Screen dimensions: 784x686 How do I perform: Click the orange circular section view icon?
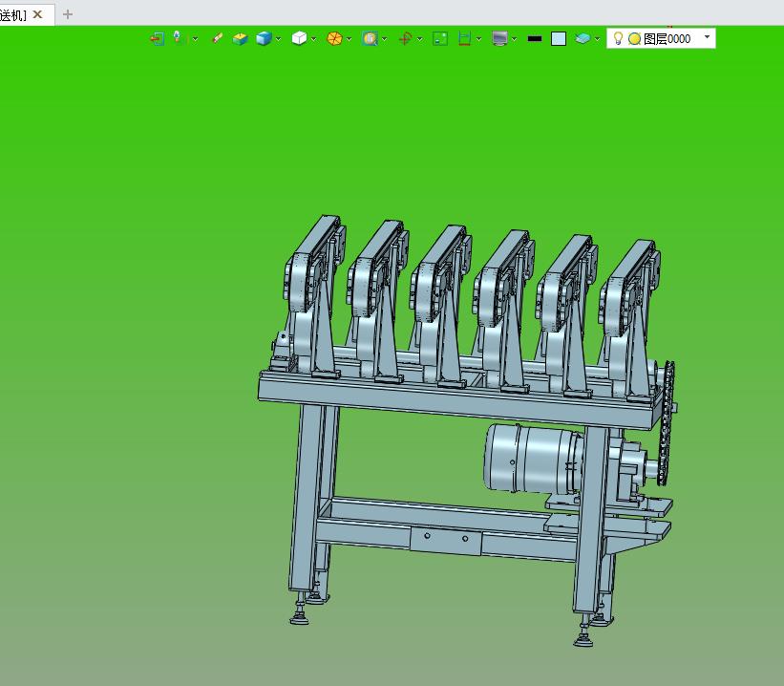coord(334,38)
